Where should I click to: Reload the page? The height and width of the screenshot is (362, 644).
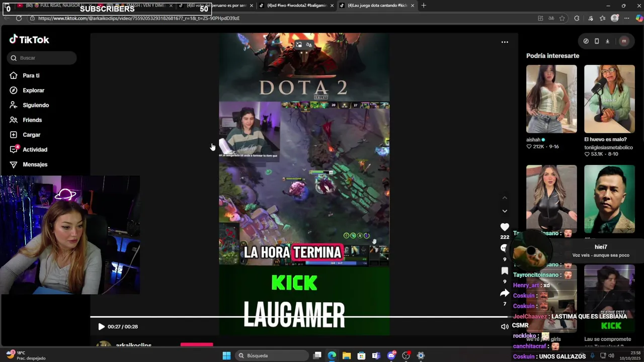click(19, 18)
